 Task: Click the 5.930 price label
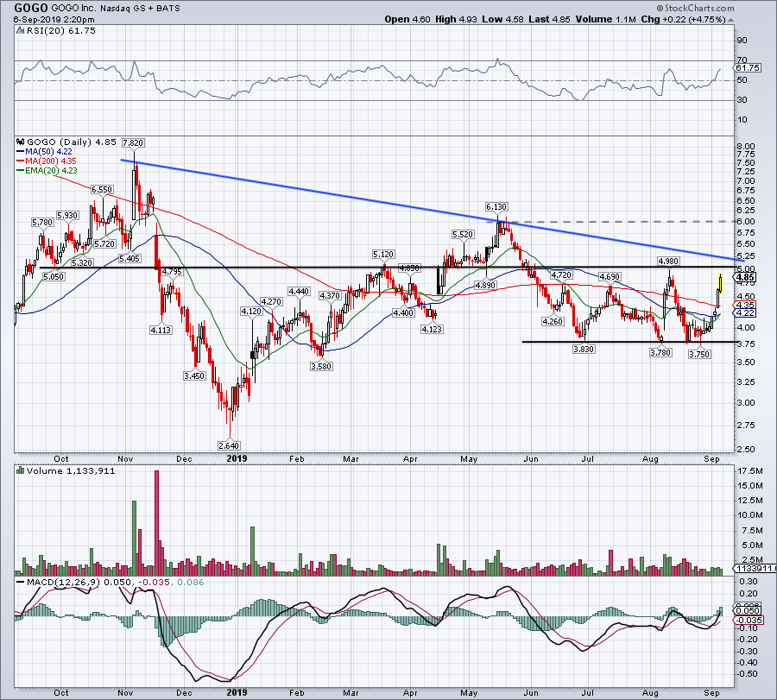tap(67, 216)
